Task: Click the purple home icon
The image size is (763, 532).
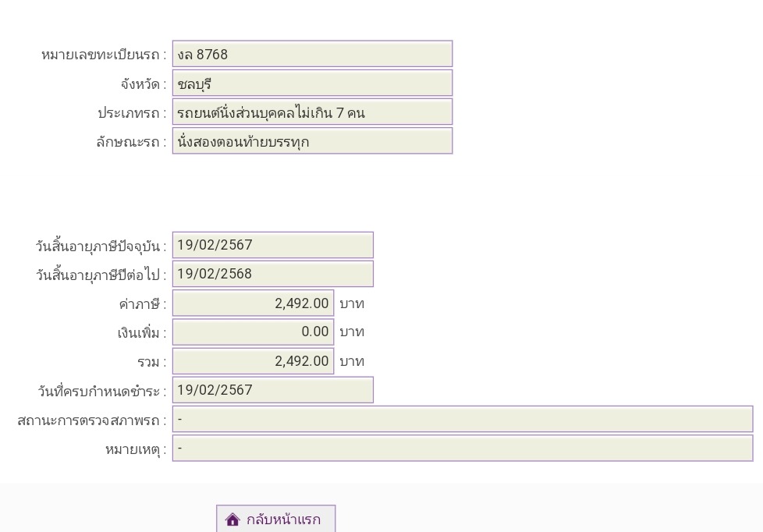Action: (232, 520)
